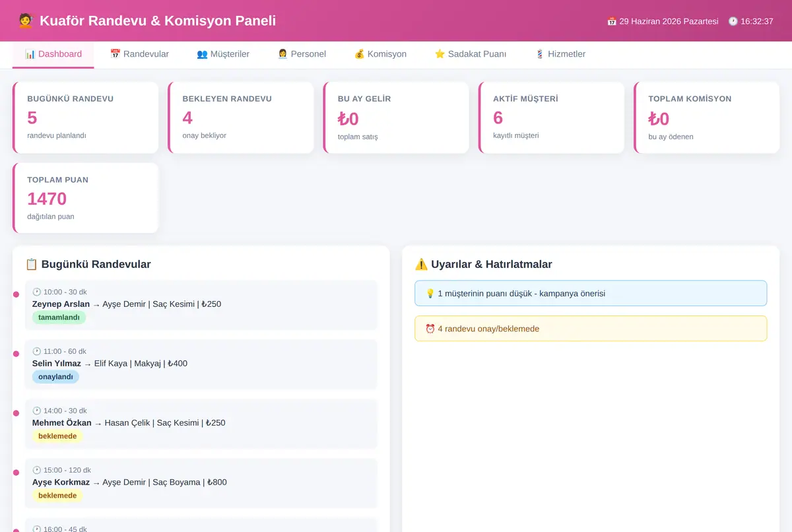The width and height of the screenshot is (792, 532).
Task: Go to the Müşteriler tab
Action: (223, 54)
